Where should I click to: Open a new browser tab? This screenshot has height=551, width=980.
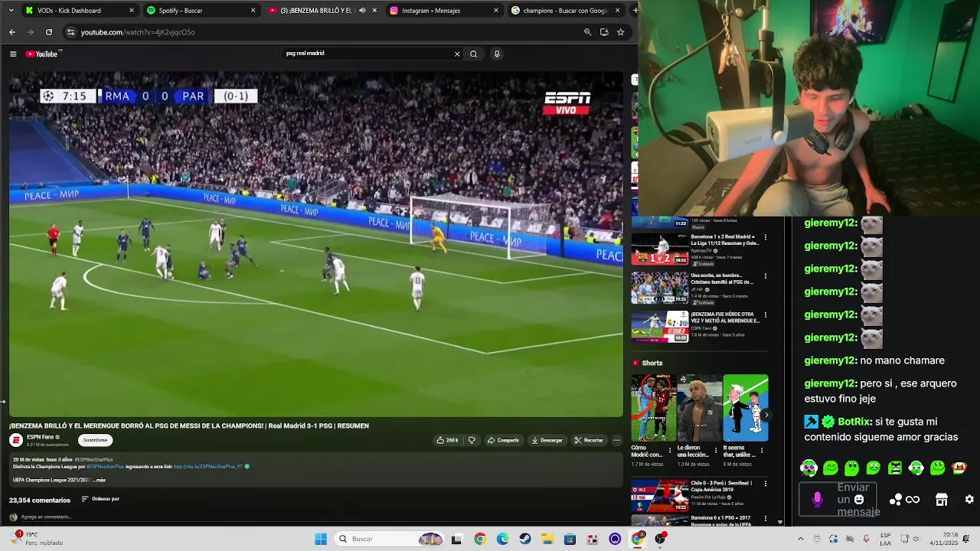[634, 11]
